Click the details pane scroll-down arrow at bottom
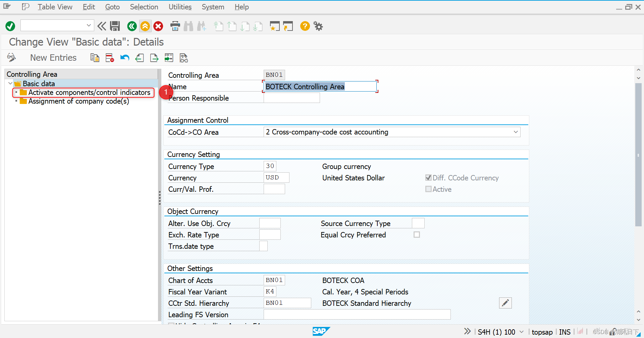 coord(638,320)
